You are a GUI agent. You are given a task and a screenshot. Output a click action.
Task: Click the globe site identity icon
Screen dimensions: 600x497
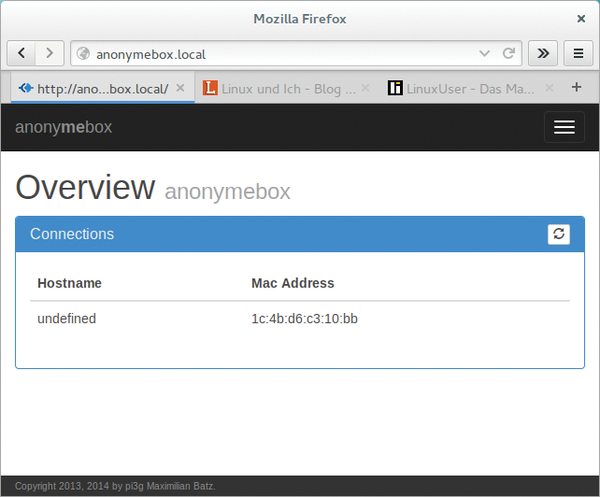click(x=83, y=54)
